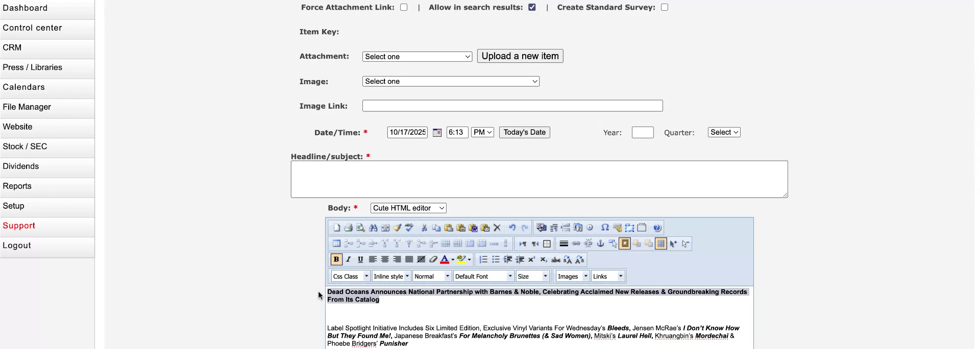This screenshot has height=349, width=980.
Task: Open the Default Font dropdown
Action: 483,277
